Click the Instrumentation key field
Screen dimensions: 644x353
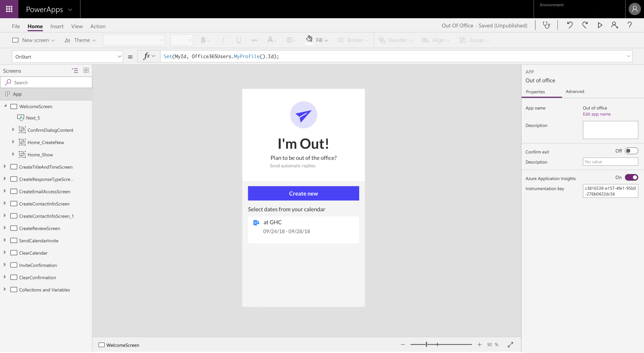click(x=610, y=191)
